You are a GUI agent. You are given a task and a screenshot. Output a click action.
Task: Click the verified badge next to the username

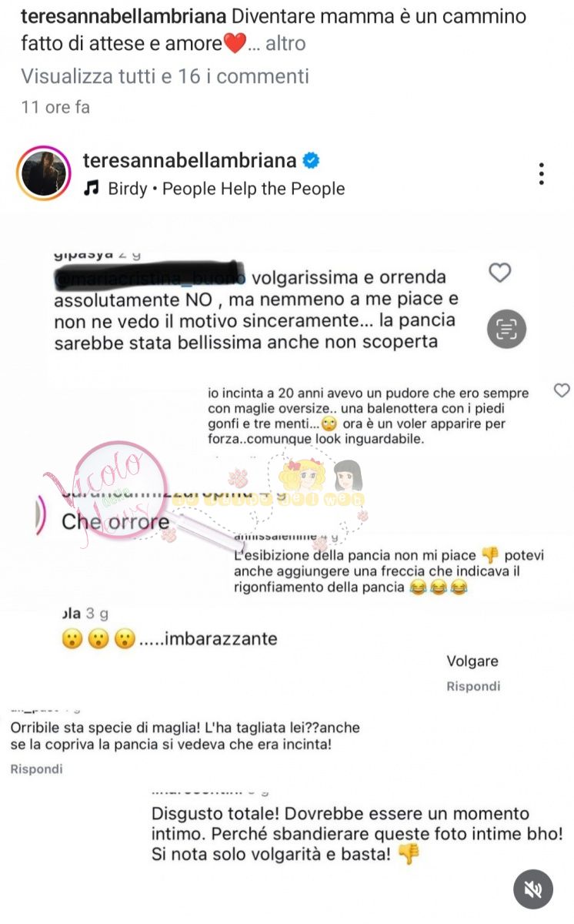pyautogui.click(x=311, y=161)
